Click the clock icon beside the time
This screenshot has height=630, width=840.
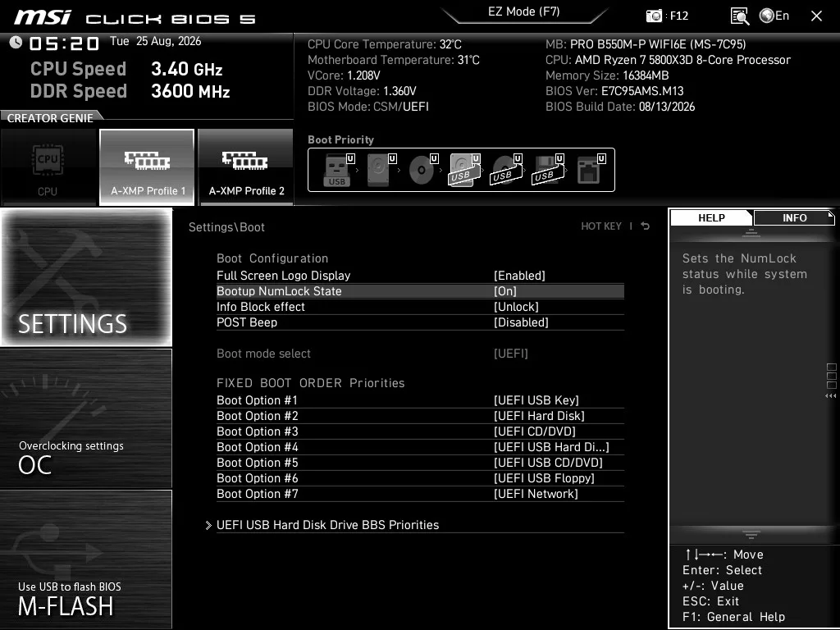click(16, 43)
